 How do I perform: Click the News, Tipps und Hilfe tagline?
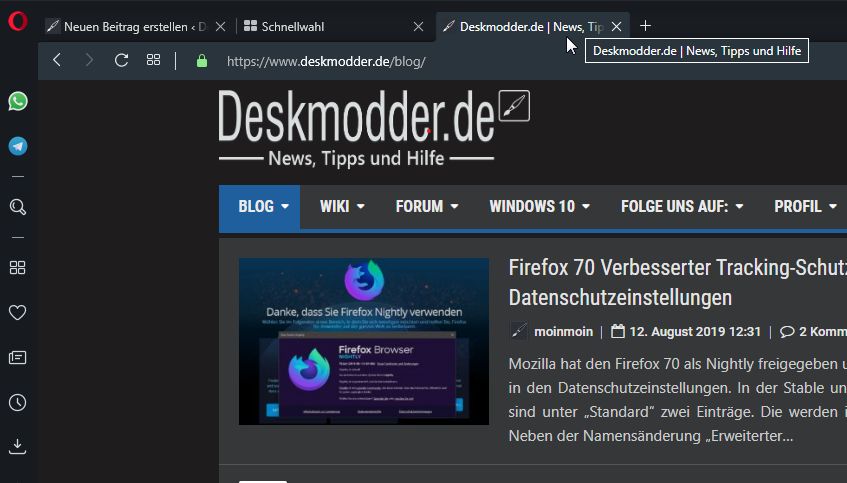[356, 158]
